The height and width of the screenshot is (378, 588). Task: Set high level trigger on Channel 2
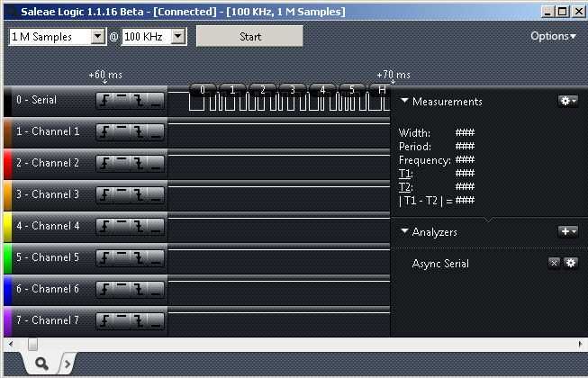(122, 163)
